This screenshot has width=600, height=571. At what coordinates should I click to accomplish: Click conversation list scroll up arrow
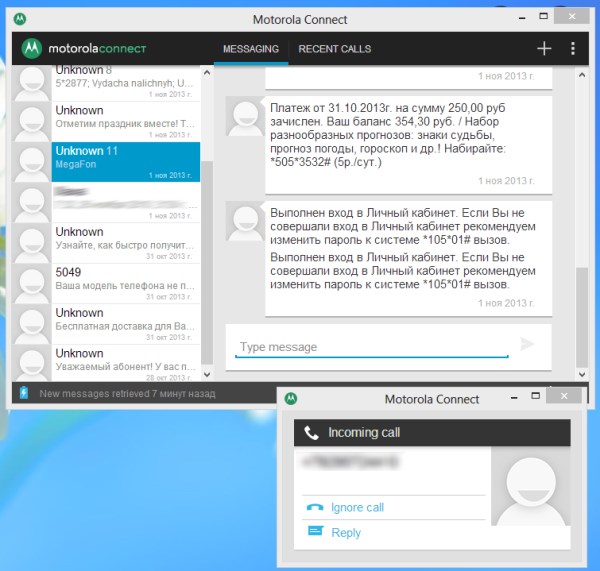(x=207, y=72)
